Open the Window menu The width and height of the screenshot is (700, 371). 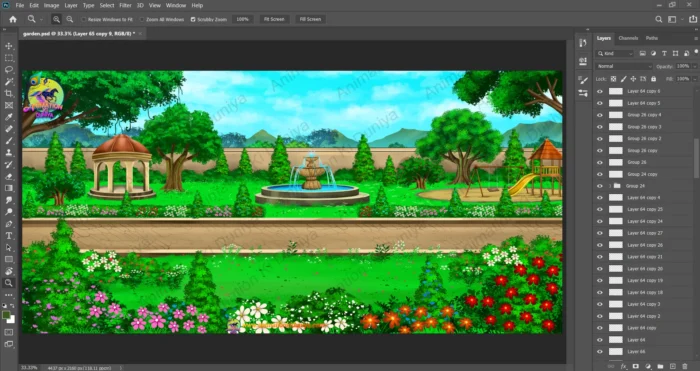point(175,5)
